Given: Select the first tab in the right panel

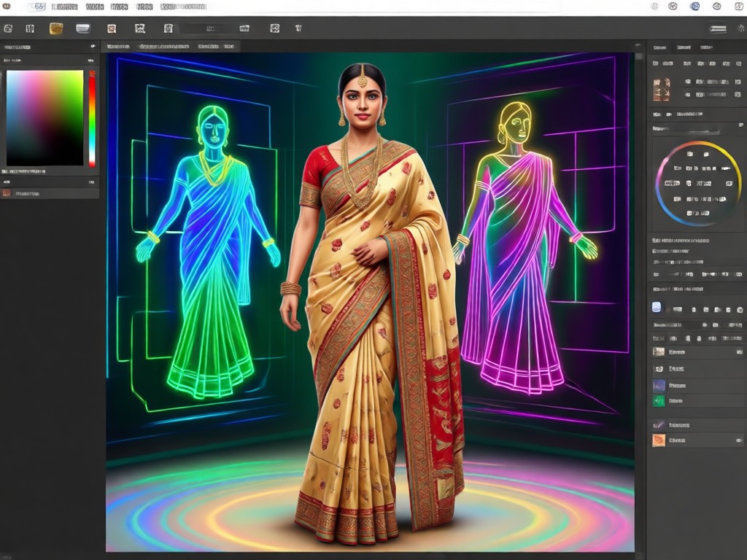Looking at the screenshot, I should (x=659, y=47).
